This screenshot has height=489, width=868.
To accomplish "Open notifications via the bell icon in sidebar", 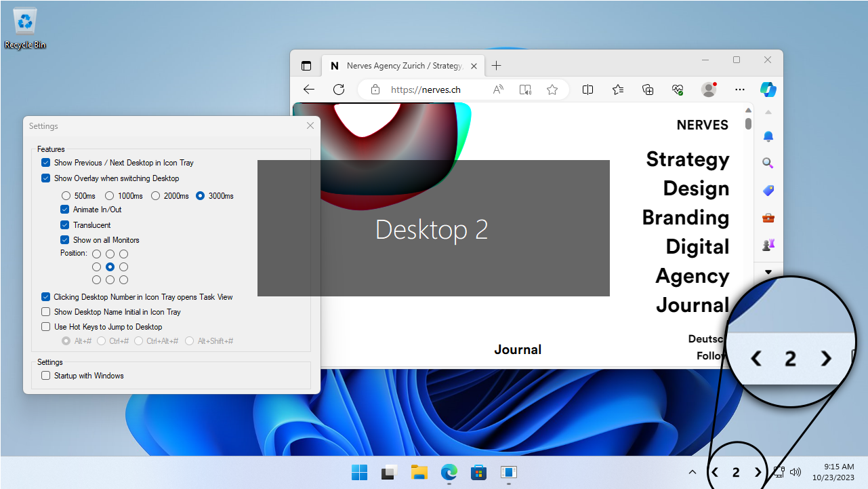I will [x=768, y=136].
